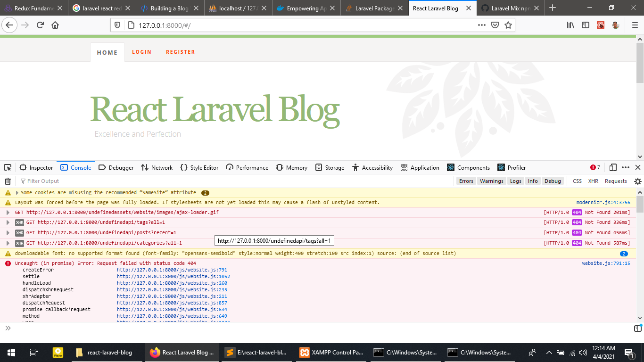
Task: Click the LOGIN navigation link
Action: 141,52
